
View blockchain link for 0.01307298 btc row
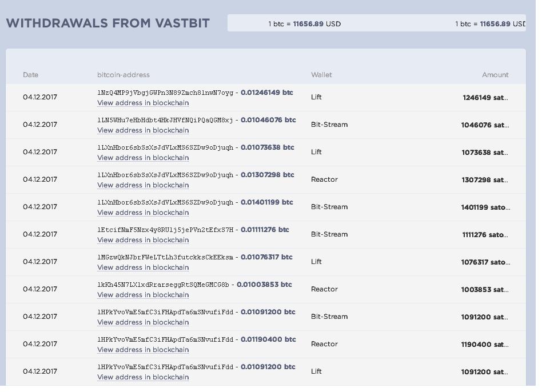coord(143,185)
